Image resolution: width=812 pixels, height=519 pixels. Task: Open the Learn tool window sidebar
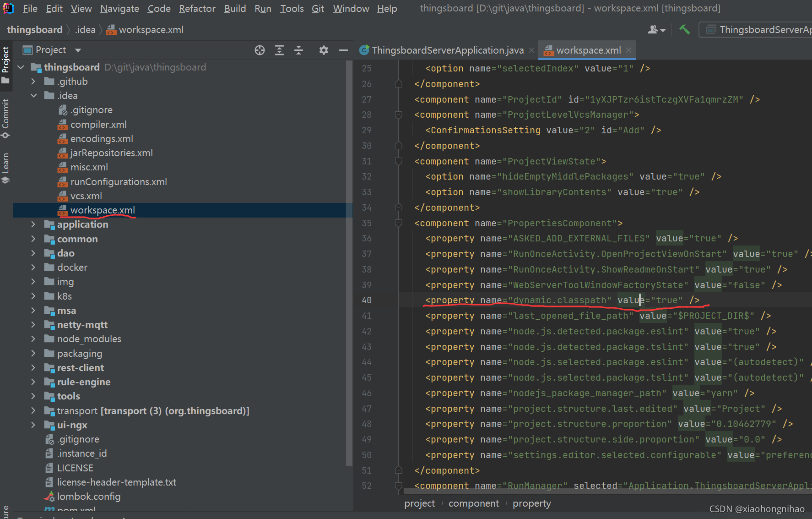[5, 168]
